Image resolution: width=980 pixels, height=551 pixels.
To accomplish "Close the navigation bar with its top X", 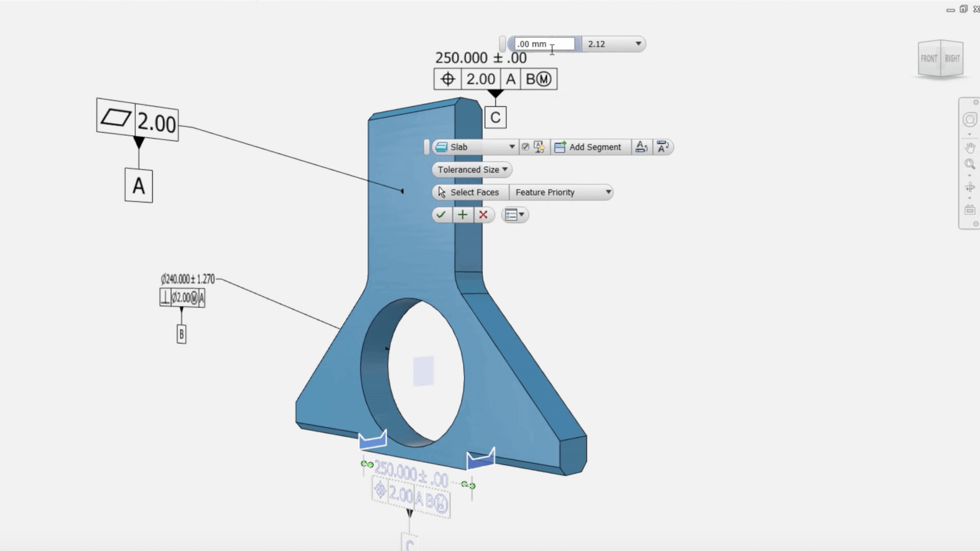I will pyautogui.click(x=976, y=102).
